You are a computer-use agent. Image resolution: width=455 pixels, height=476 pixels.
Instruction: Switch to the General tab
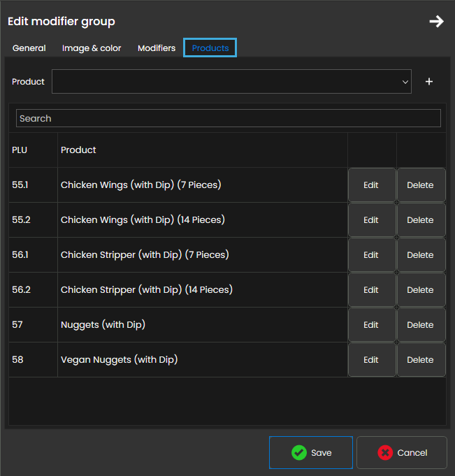pyautogui.click(x=29, y=48)
